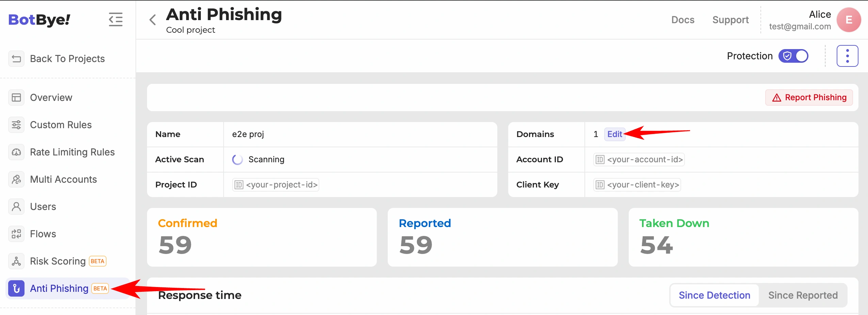Click the Multi Accounts people icon
The height and width of the screenshot is (315, 868).
coord(16,179)
